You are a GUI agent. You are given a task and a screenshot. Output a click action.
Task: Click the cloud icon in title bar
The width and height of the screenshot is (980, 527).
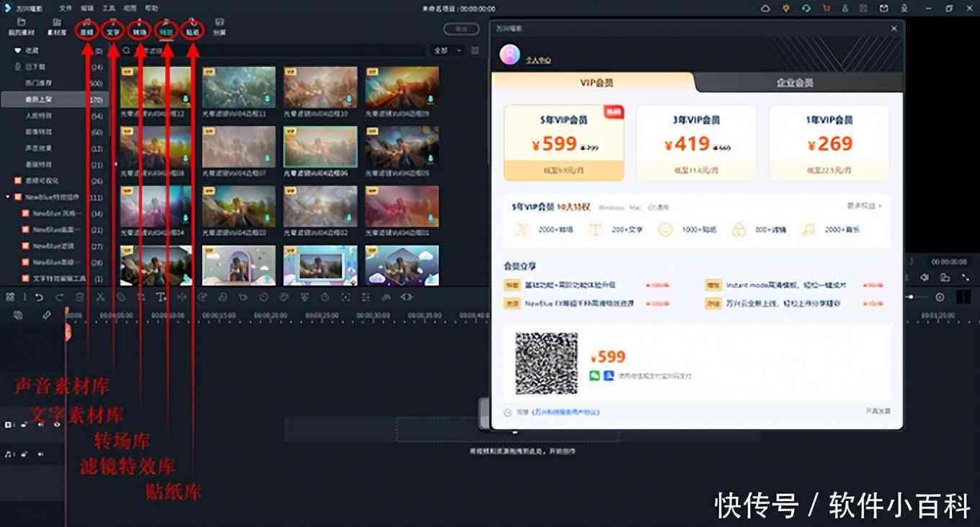click(765, 8)
